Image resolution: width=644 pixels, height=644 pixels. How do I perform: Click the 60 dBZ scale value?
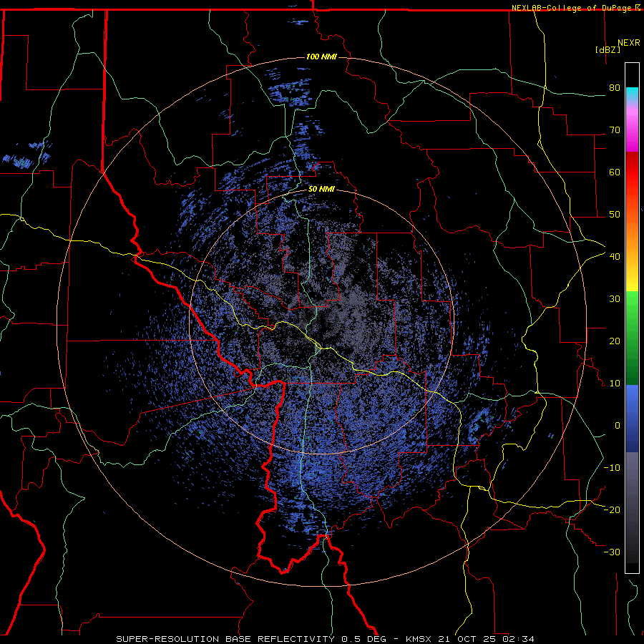[x=615, y=172]
